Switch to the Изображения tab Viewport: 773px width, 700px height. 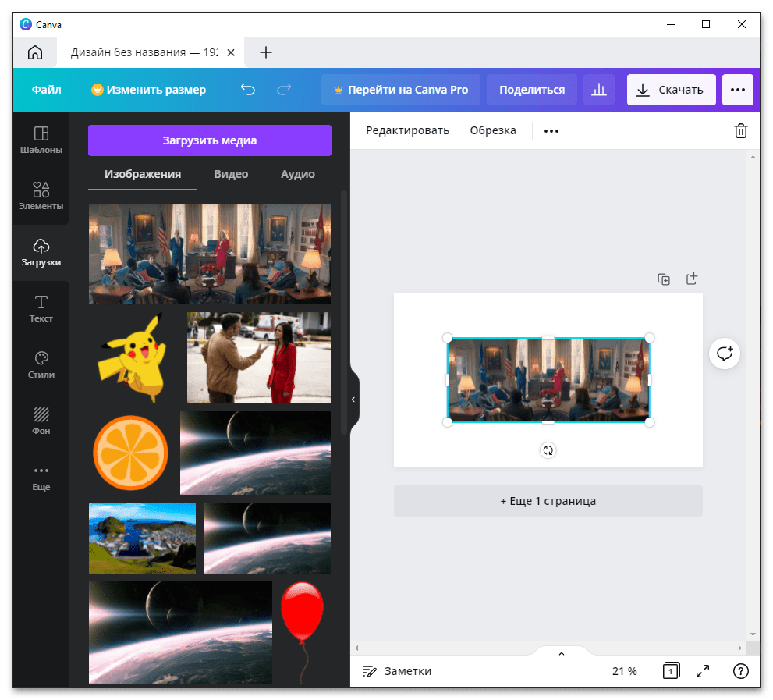[x=143, y=174]
